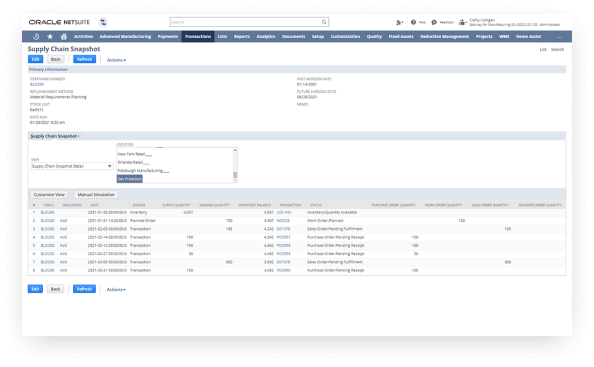Viewport: 594px width, 367px height.
Task: Open the Shortcuts star icon
Action: (x=50, y=36)
